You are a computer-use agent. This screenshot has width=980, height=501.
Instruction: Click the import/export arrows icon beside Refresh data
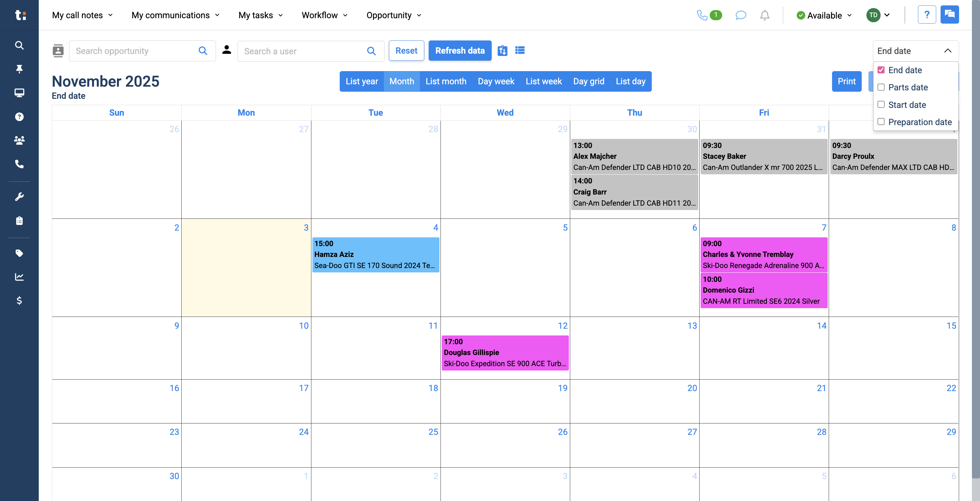click(x=502, y=50)
